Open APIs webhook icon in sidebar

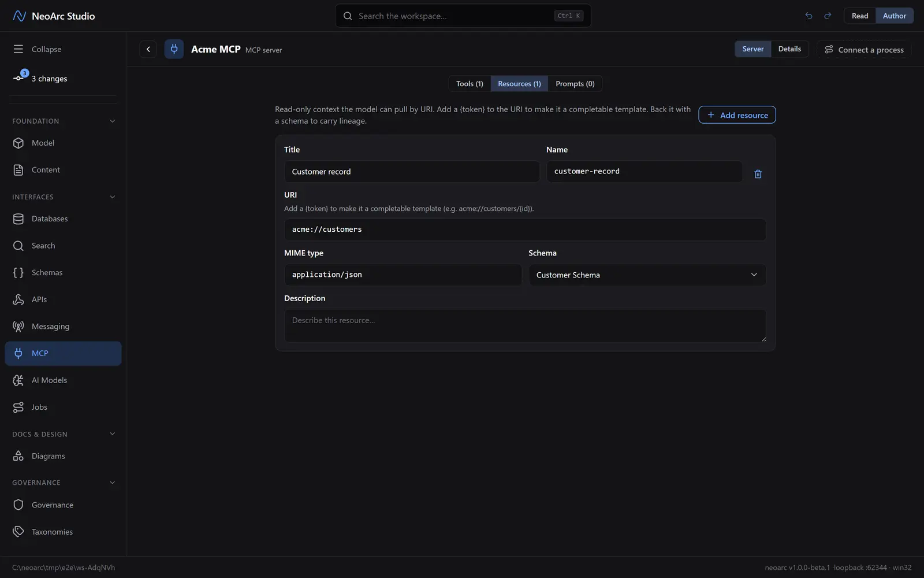18,299
